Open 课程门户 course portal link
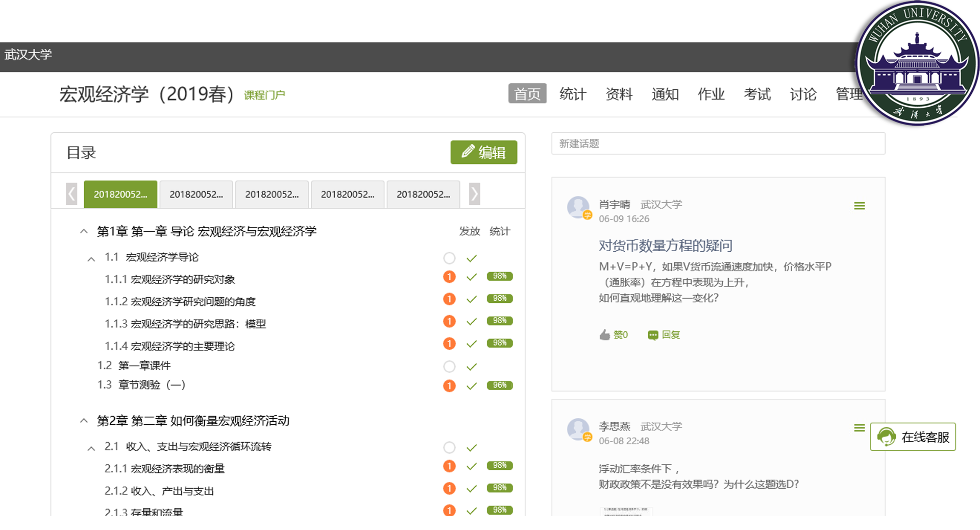980x530 pixels. point(264,95)
